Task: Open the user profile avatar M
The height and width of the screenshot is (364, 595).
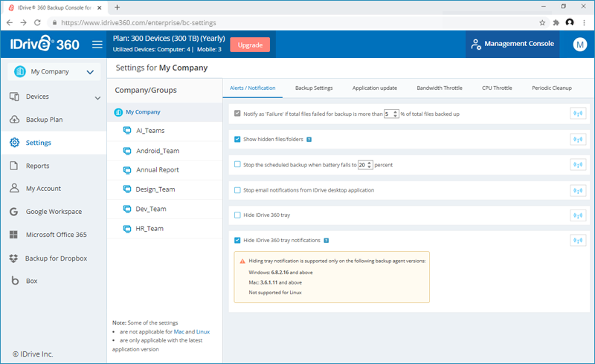Action: click(580, 45)
